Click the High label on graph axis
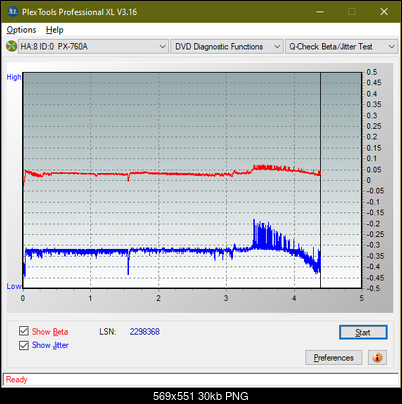The image size is (402, 404). 14,77
